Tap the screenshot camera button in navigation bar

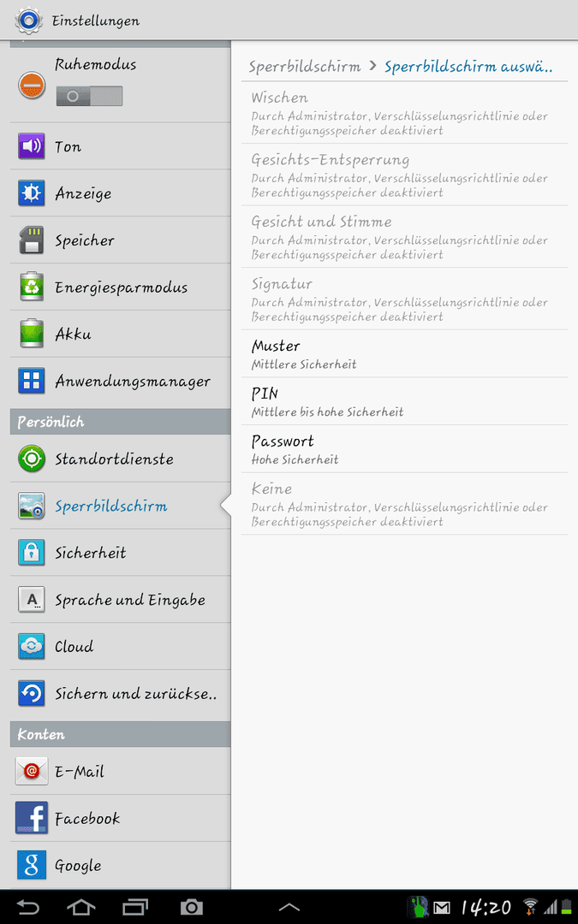pos(191,908)
